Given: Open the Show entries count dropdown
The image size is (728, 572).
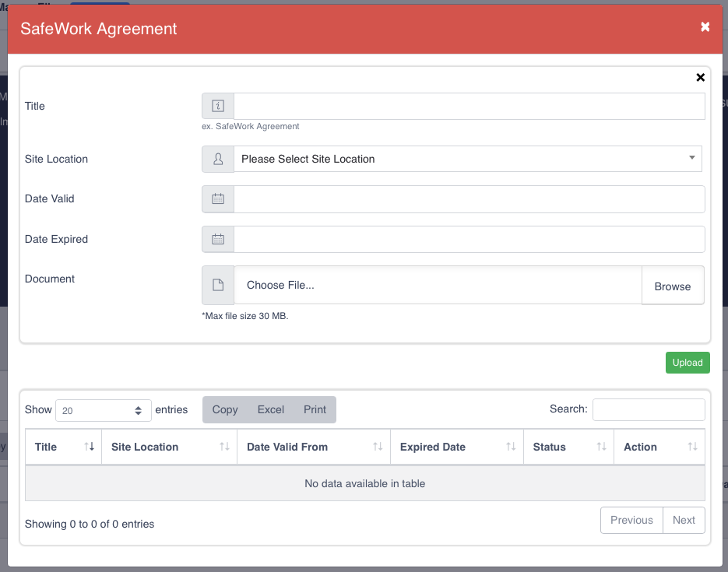Looking at the screenshot, I should [103, 410].
